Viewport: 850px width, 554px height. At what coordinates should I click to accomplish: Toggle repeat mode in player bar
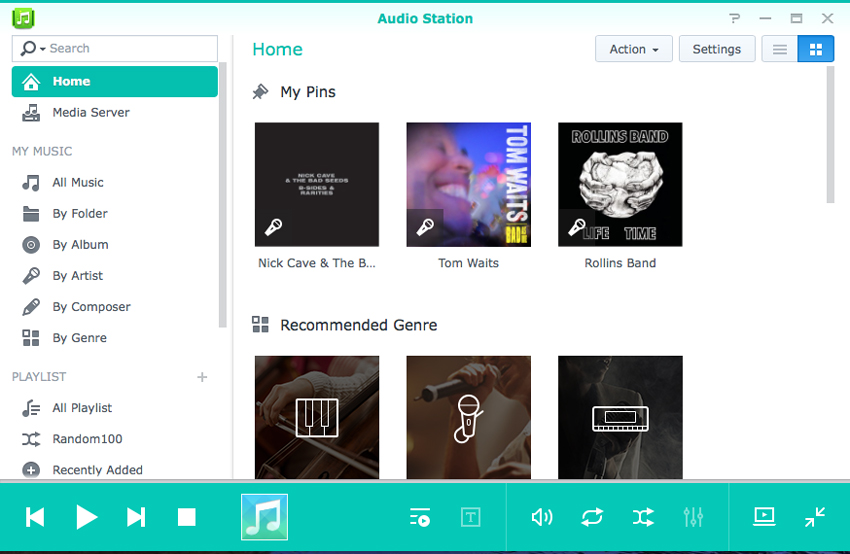click(592, 517)
